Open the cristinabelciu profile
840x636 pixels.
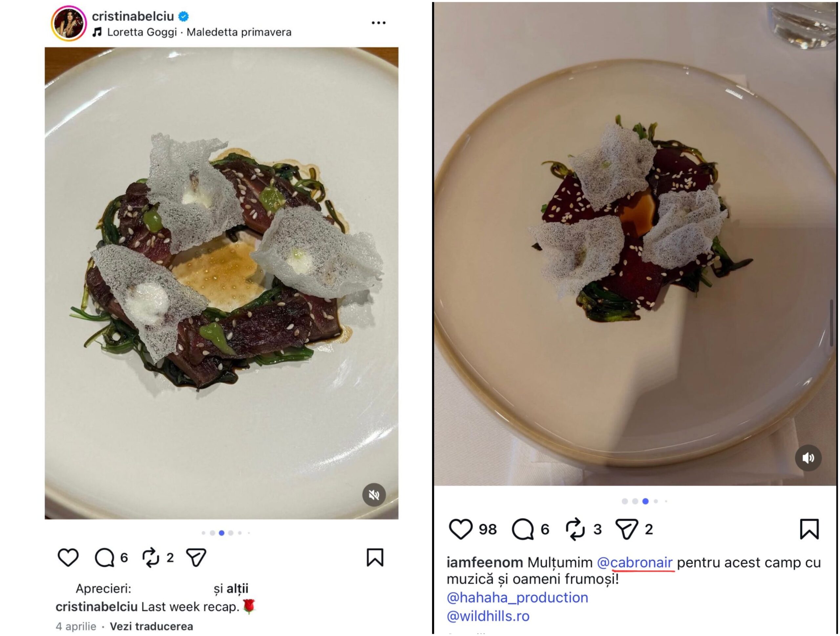pos(134,17)
